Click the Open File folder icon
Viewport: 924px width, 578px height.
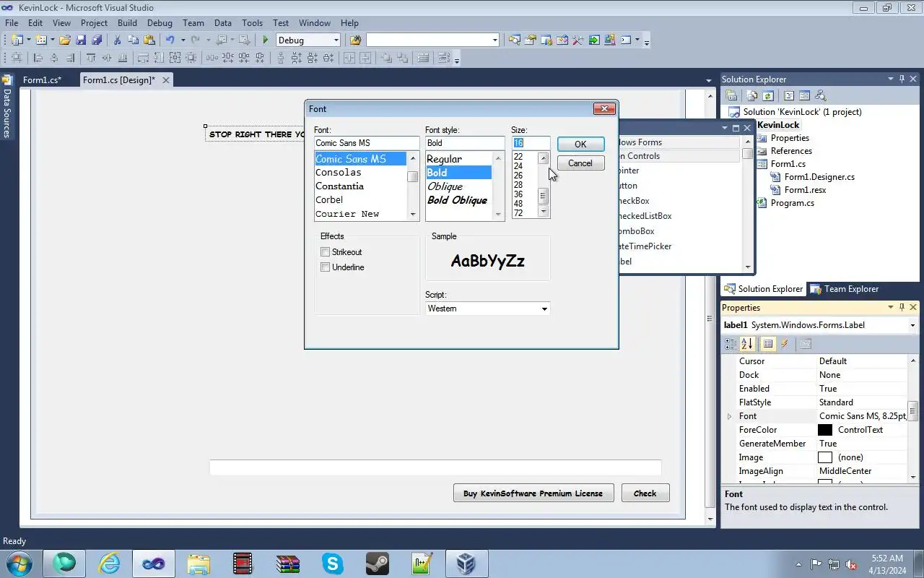tap(64, 40)
